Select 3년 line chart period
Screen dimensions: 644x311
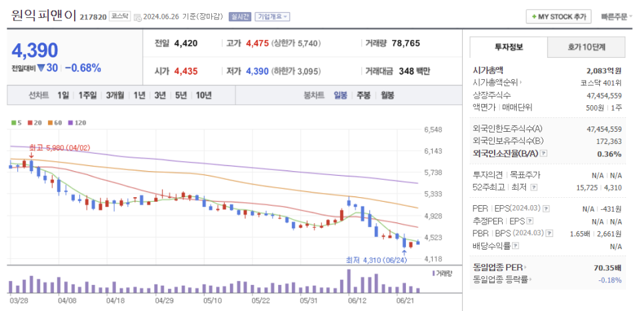(x=160, y=95)
